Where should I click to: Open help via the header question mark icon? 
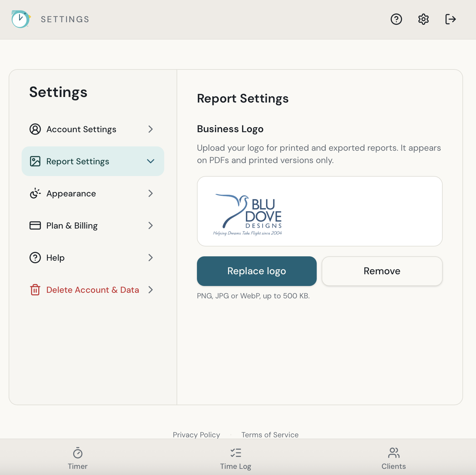(x=396, y=19)
